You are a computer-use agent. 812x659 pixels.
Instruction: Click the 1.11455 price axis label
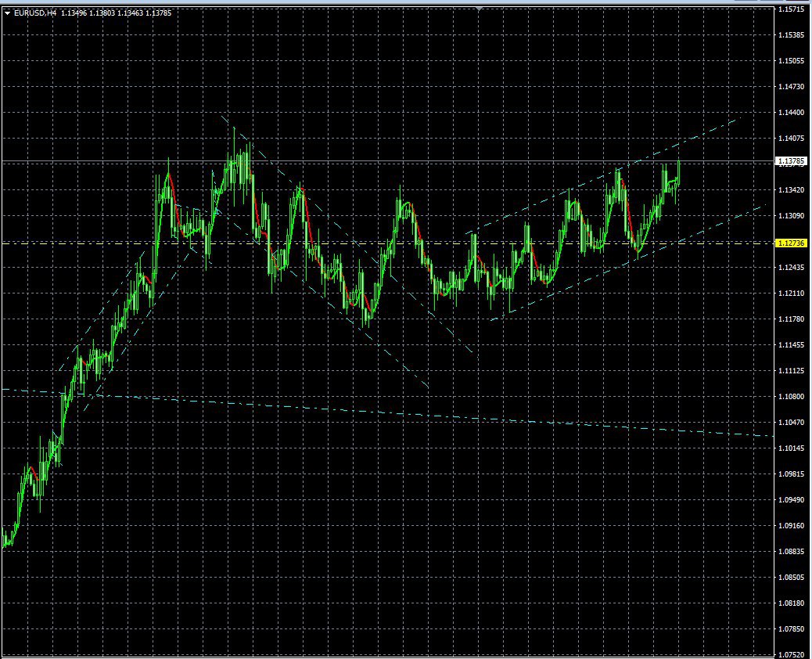pos(792,344)
